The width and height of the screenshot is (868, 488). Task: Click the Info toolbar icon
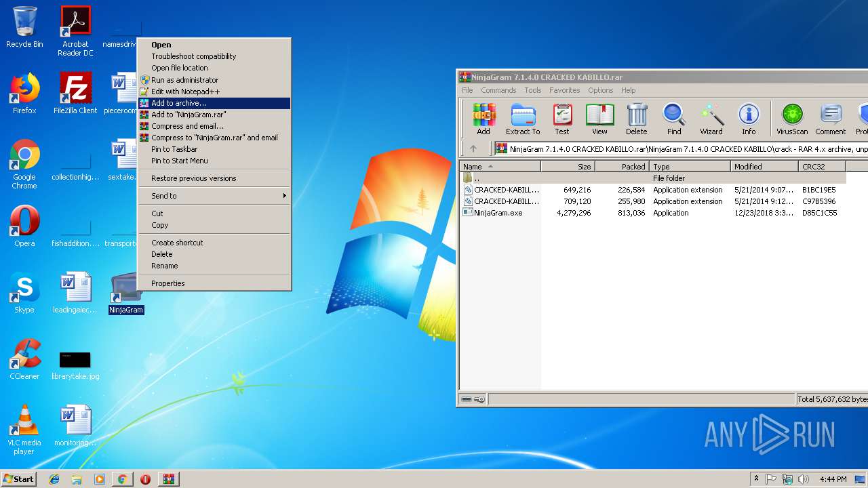[x=749, y=119]
